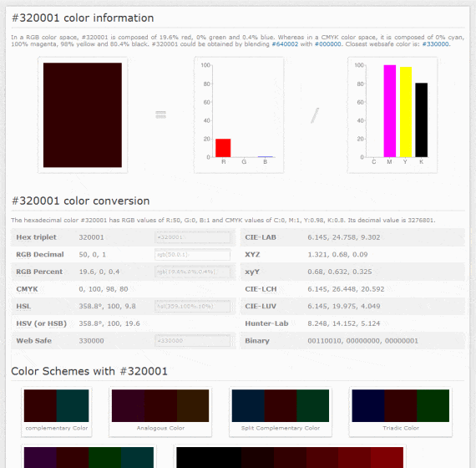Click the 'Triadic Color' caption

401,428
